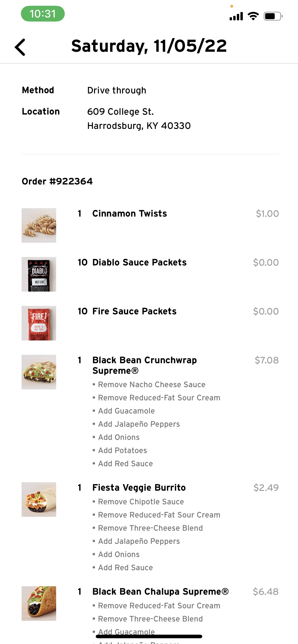Tap the battery status icon
The image size is (298, 644).
[x=273, y=16]
